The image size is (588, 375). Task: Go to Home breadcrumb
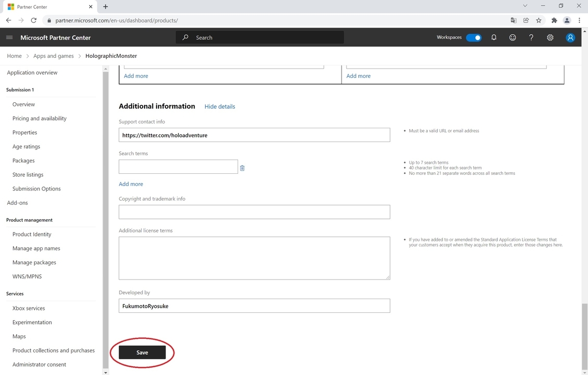[x=14, y=56]
